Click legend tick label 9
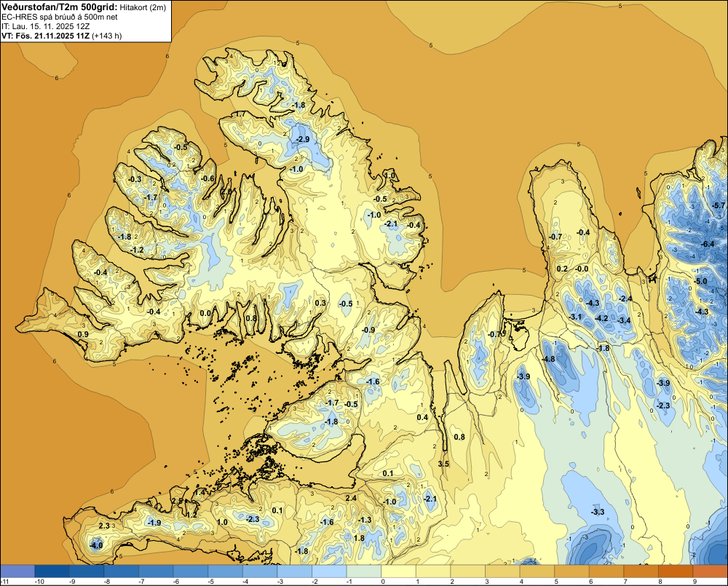Viewport: 728px width, 586px height. coord(695,582)
